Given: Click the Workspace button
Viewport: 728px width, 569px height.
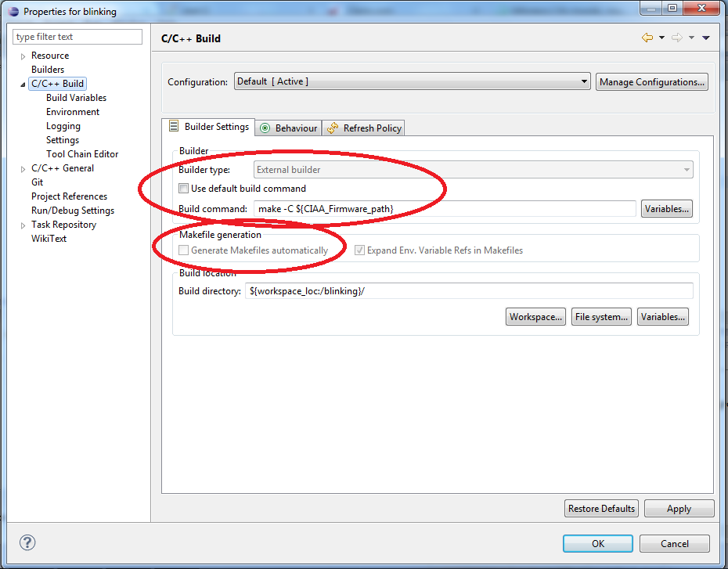Looking at the screenshot, I should click(x=535, y=317).
